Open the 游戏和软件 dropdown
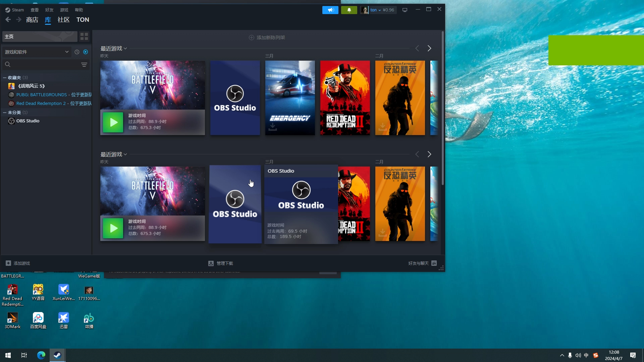The width and height of the screenshot is (644, 362). tap(36, 52)
